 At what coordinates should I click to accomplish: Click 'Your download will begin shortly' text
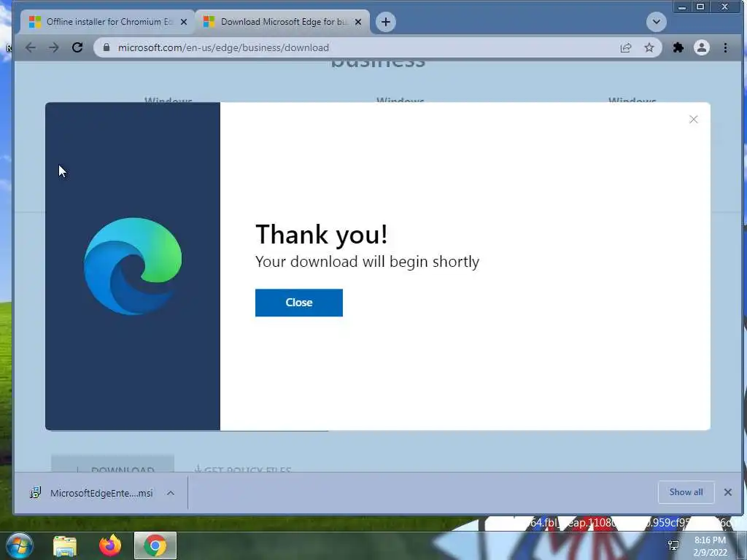pos(368,262)
